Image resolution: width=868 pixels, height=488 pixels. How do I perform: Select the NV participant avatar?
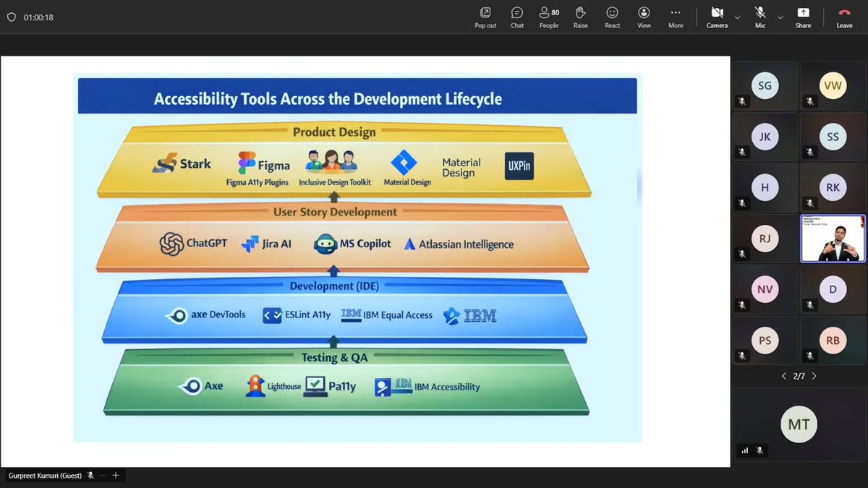click(x=765, y=290)
